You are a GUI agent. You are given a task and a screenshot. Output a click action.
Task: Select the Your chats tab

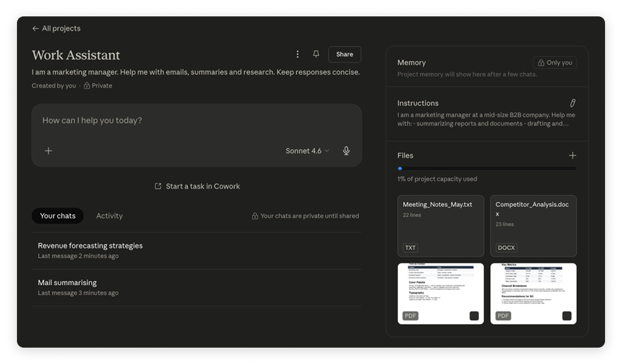58,216
